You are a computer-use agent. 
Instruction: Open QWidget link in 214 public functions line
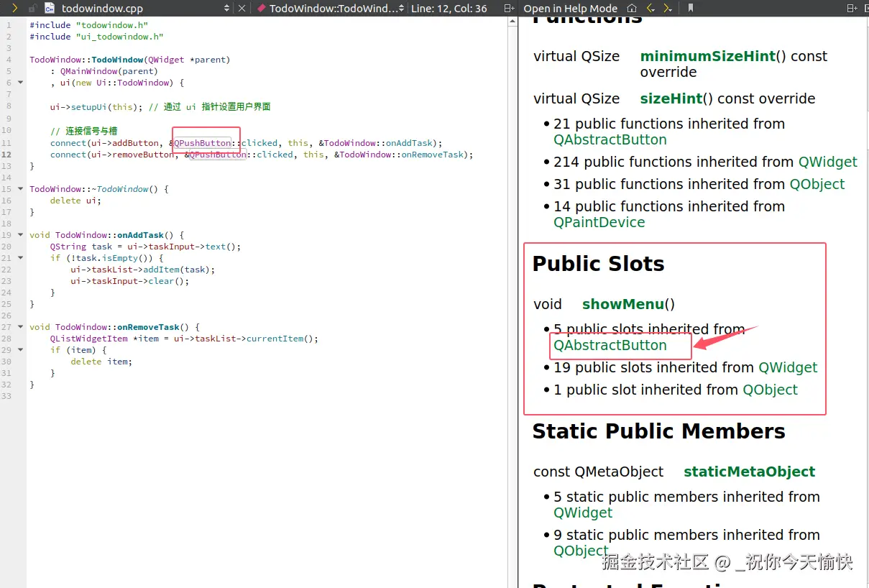coord(828,162)
